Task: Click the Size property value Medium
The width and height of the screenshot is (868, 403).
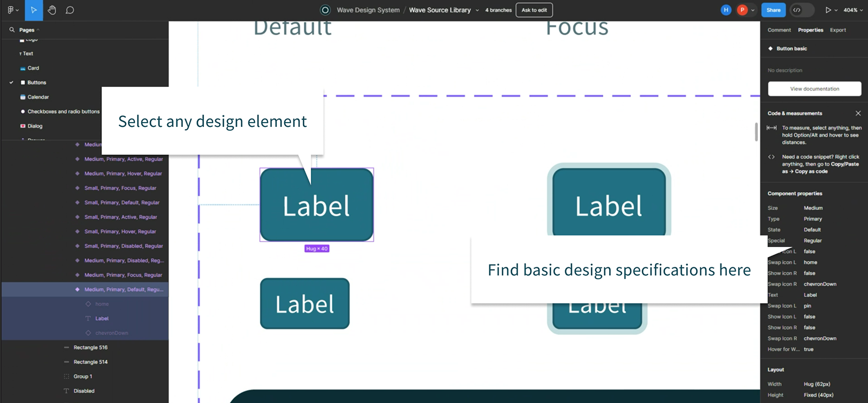Action: point(813,208)
